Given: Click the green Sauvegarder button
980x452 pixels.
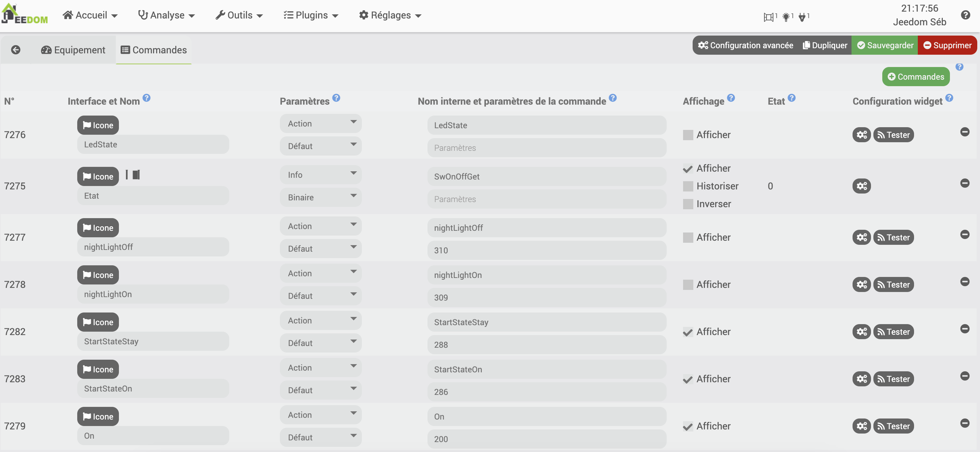Looking at the screenshot, I should (885, 45).
